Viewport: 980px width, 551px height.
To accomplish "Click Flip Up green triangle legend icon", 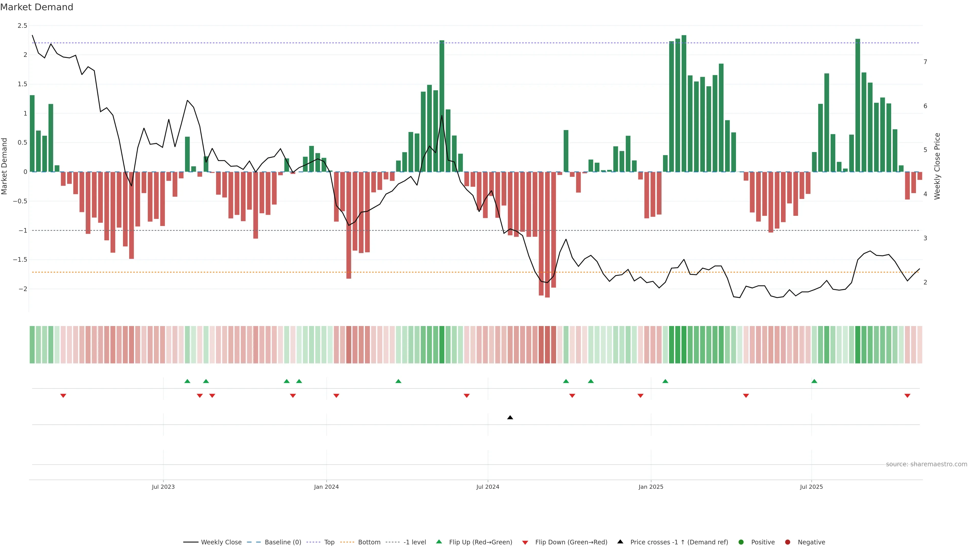I will click(439, 542).
